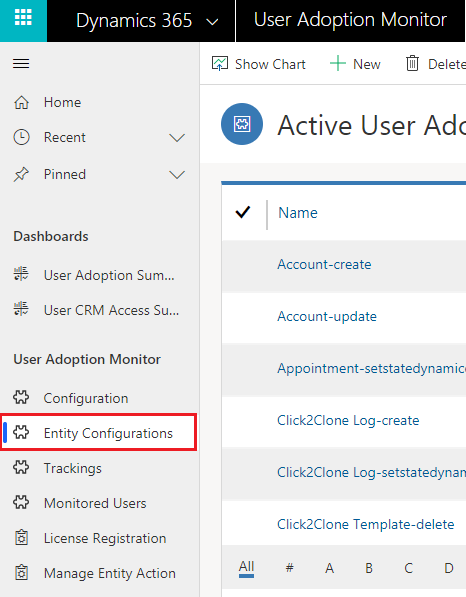Open the Dynamics 365 dropdown arrow
Viewport: 466px width, 597px height.
coord(212,22)
